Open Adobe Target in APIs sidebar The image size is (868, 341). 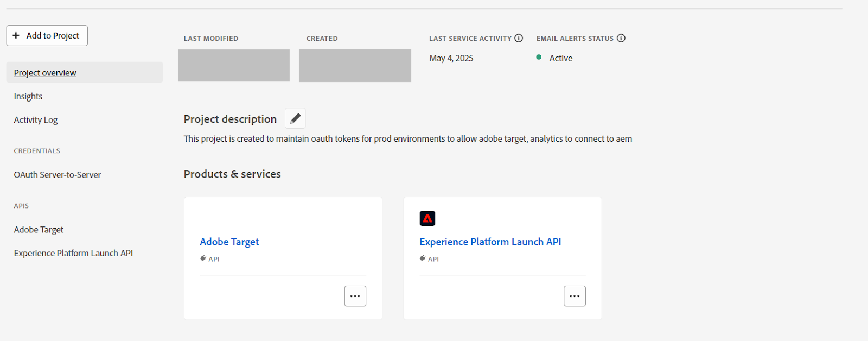point(39,230)
